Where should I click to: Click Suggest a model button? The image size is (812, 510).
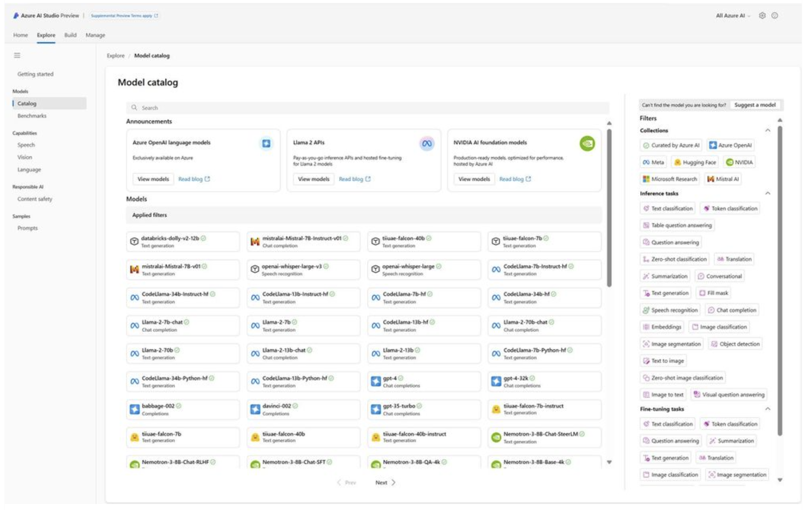756,105
